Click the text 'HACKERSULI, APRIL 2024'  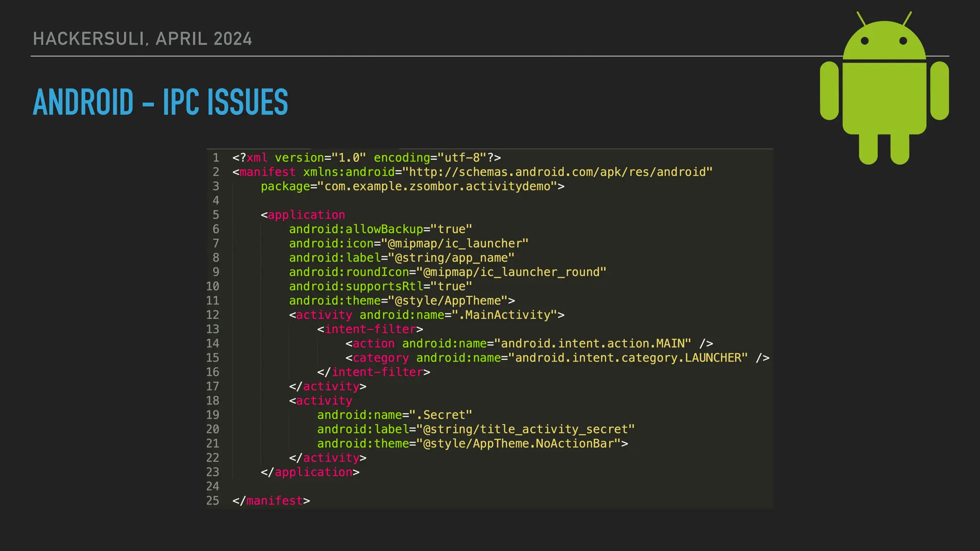coord(142,39)
